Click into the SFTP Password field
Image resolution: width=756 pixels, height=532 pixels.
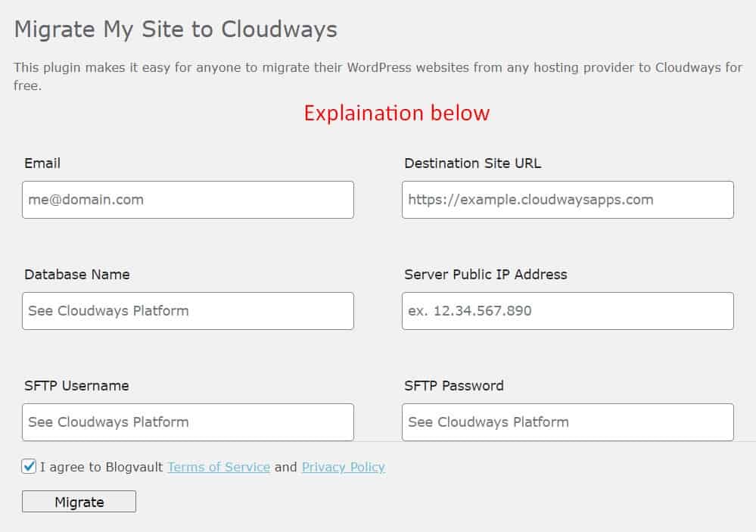[x=568, y=422]
